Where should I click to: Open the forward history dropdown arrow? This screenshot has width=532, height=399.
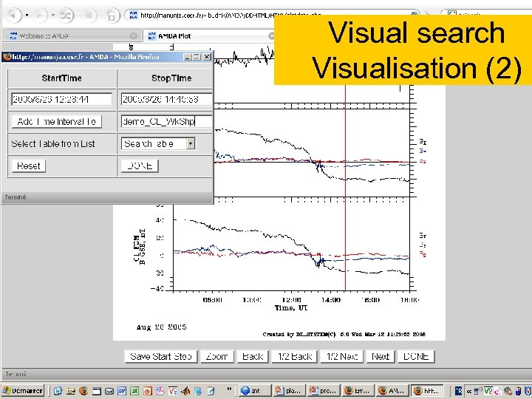click(53, 16)
